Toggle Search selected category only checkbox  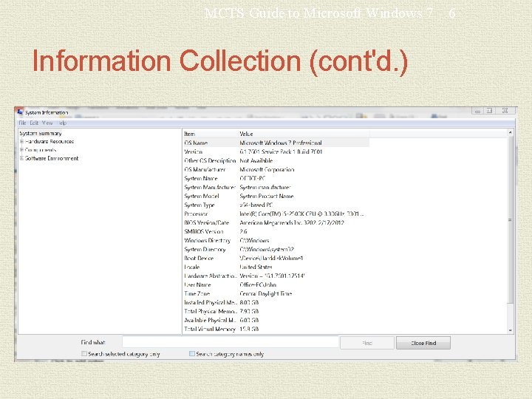83,354
